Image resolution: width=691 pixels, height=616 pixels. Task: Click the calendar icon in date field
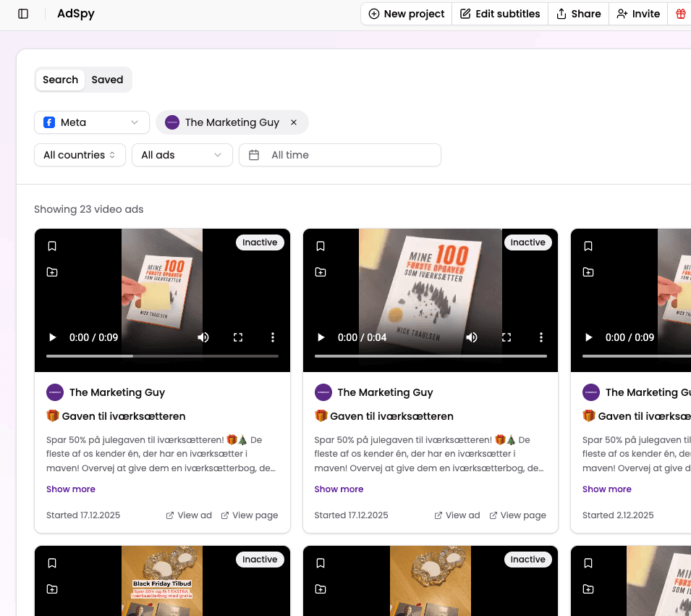tap(254, 155)
